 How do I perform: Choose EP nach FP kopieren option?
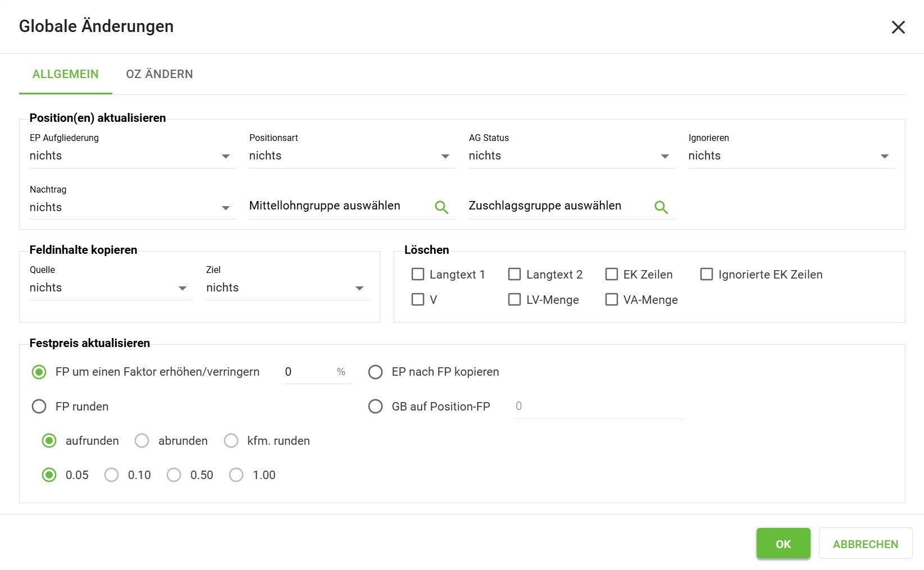(375, 372)
